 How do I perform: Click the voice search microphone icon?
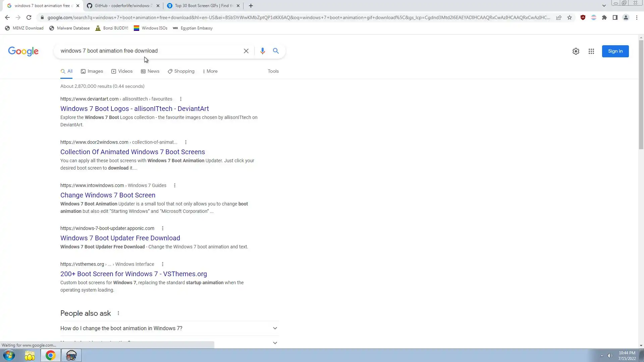click(262, 51)
